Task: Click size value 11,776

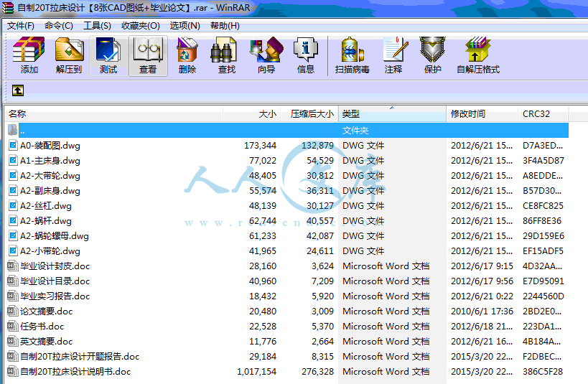Action: [x=263, y=341]
